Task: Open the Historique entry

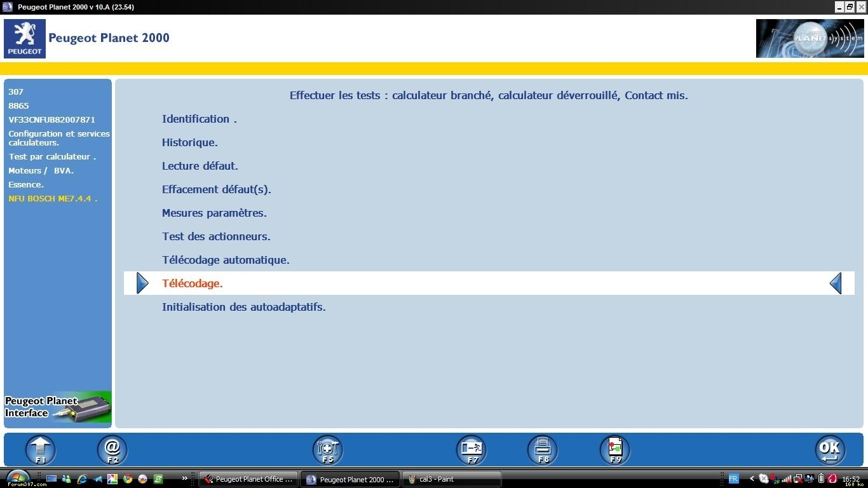Action: [x=189, y=143]
